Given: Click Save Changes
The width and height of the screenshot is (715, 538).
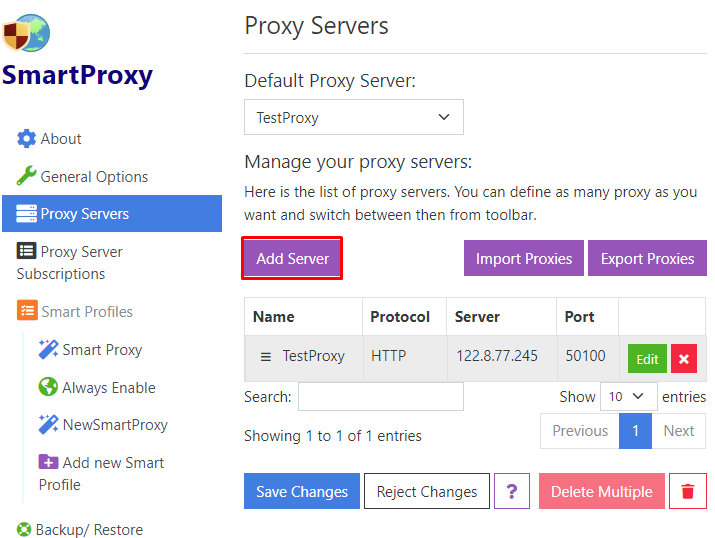Looking at the screenshot, I should (302, 491).
